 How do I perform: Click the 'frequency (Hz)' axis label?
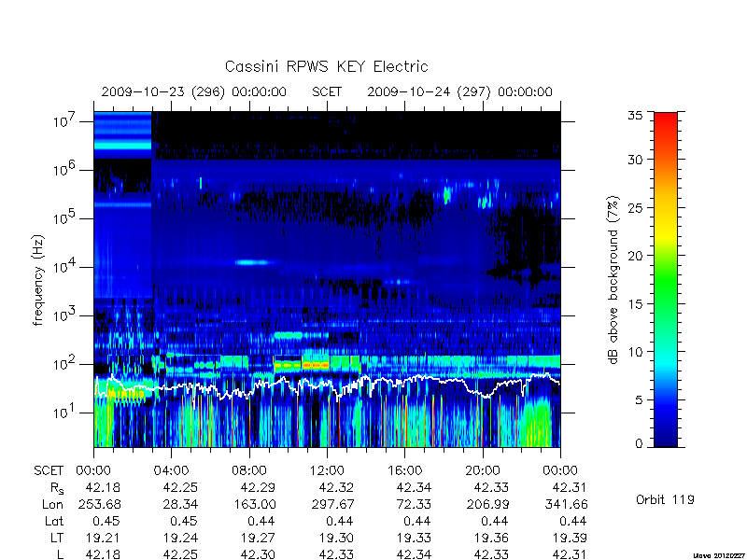tap(38, 280)
